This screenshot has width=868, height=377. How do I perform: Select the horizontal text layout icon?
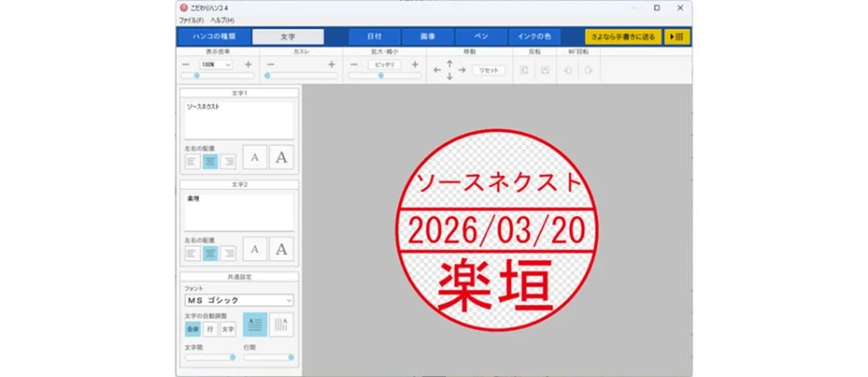coord(255,324)
